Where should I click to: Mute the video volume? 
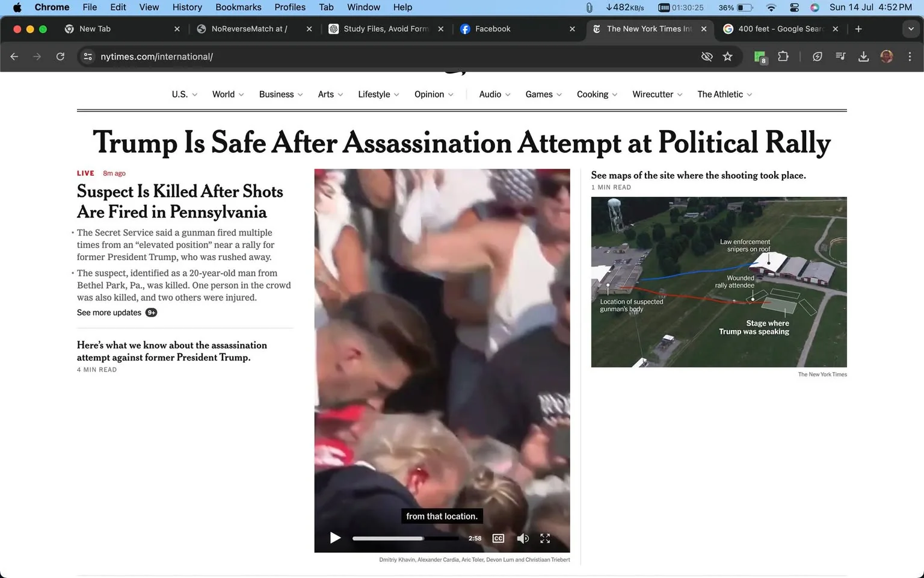coord(523,538)
